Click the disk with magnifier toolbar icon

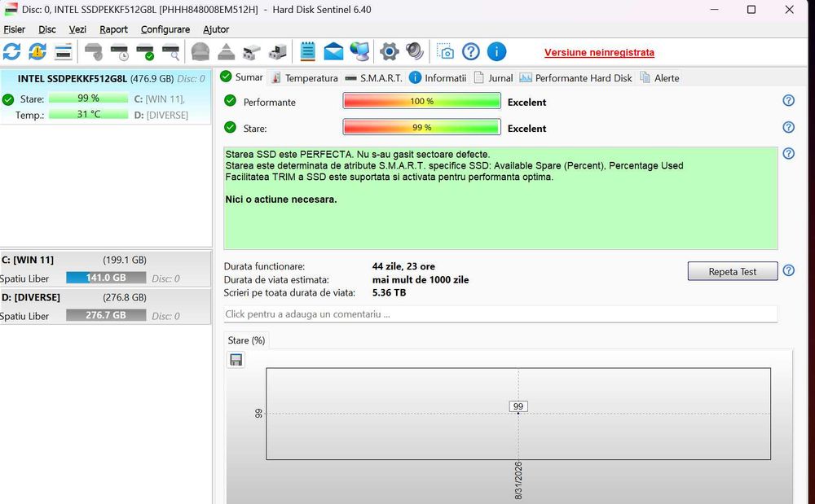coord(171,52)
